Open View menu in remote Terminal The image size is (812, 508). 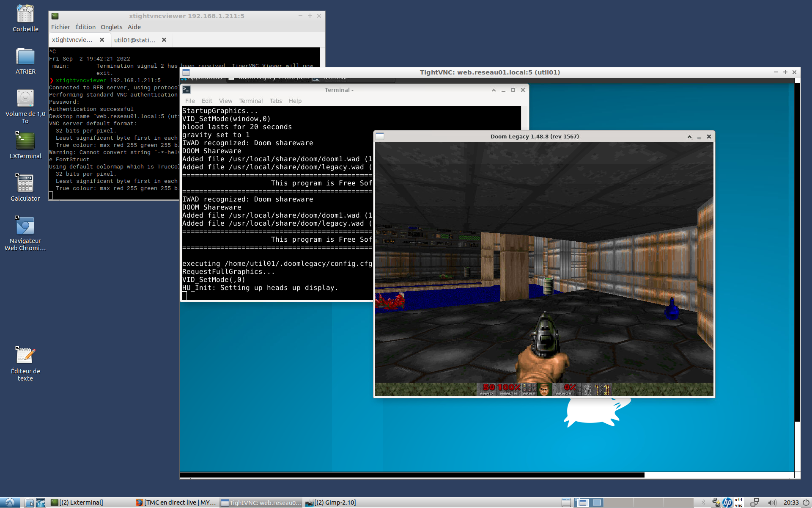(225, 101)
